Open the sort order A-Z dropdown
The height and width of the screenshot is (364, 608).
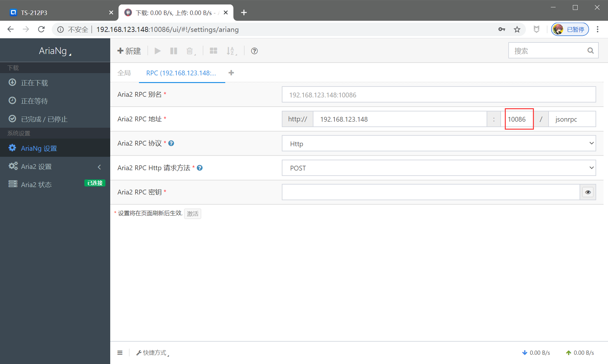232,51
